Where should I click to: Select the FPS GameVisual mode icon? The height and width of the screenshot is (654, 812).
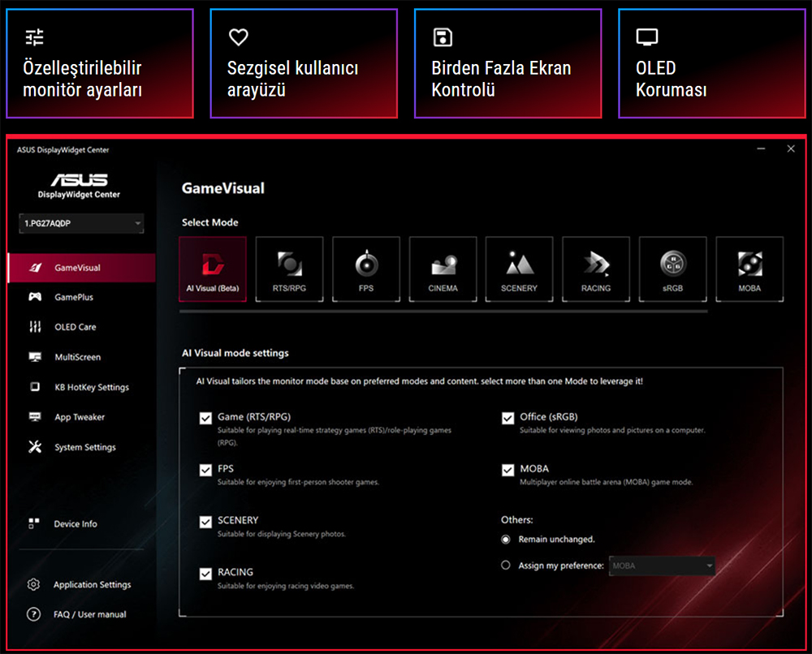click(365, 269)
